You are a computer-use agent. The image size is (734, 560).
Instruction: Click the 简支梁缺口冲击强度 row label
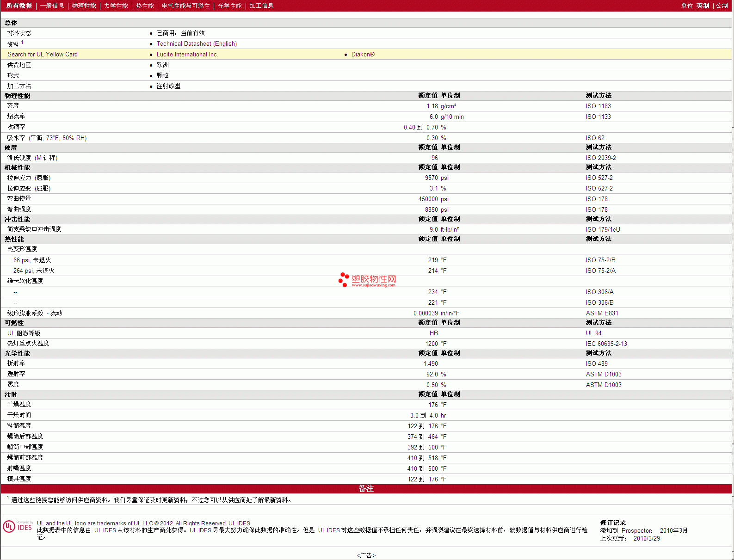34,229
